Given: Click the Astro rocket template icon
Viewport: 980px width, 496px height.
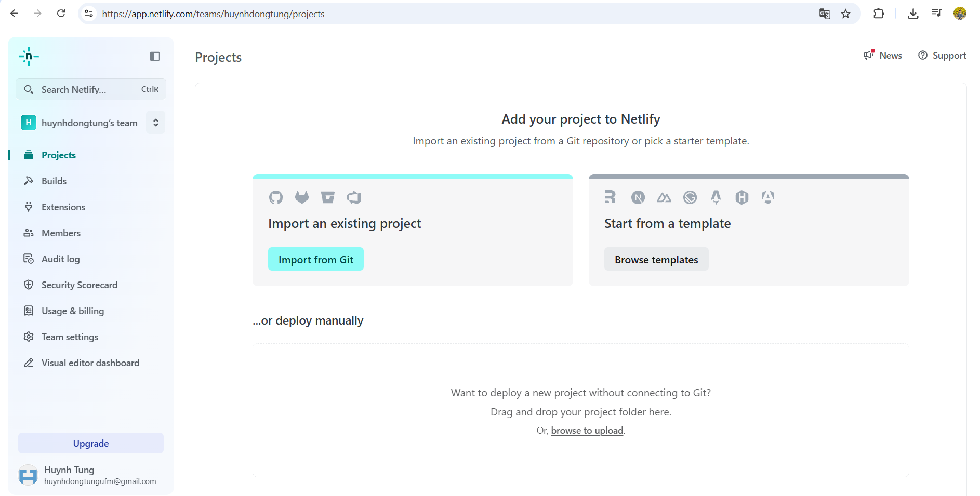Looking at the screenshot, I should click(x=716, y=197).
